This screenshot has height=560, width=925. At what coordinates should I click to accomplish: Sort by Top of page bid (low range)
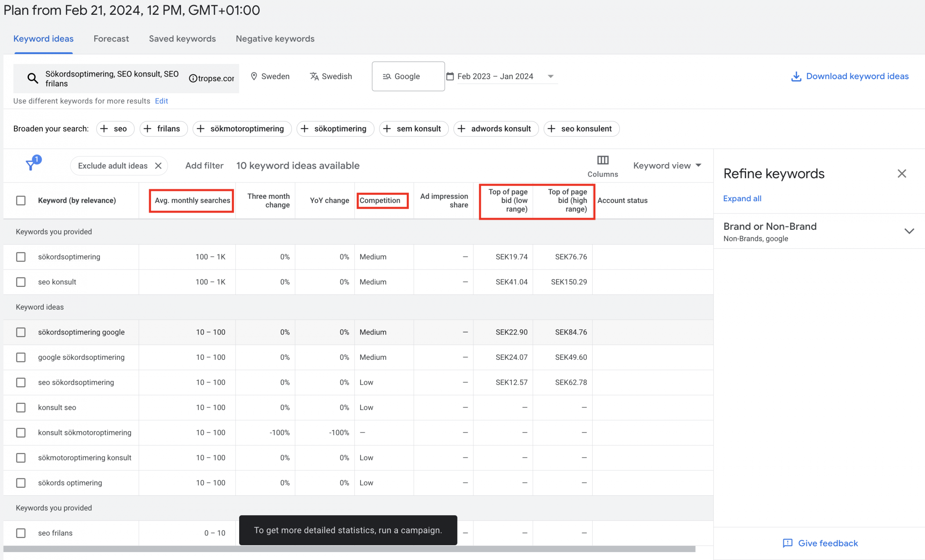[x=508, y=201]
